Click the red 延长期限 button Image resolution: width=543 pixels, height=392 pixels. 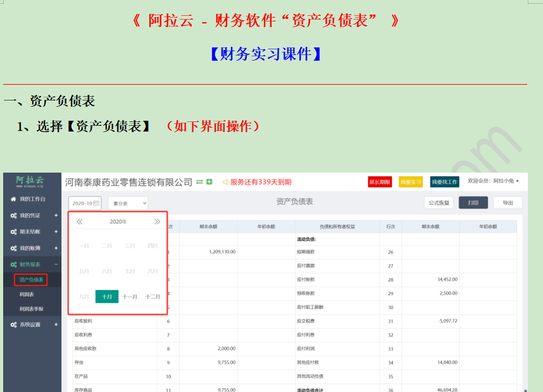pyautogui.click(x=380, y=182)
